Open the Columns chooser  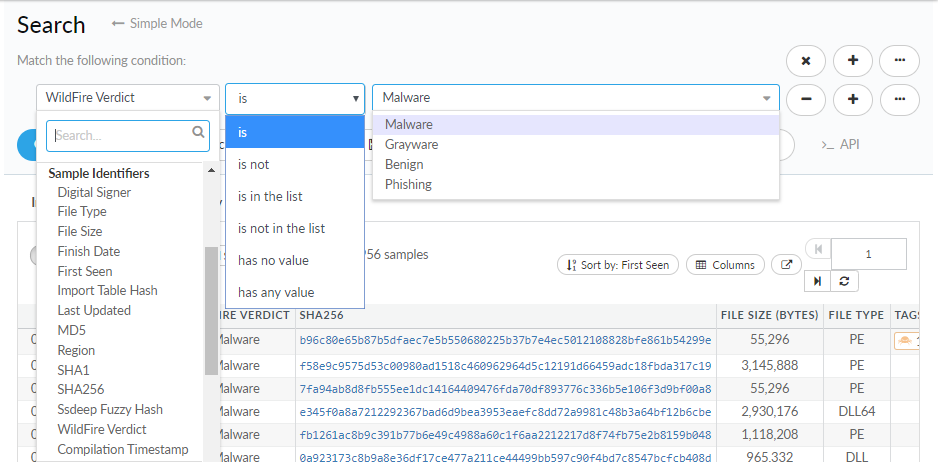(725, 265)
